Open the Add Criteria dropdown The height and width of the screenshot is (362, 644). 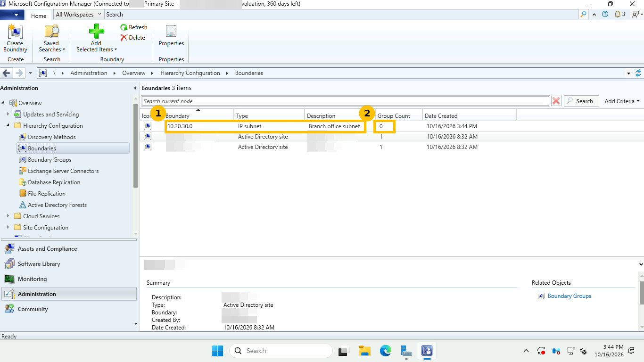pos(622,101)
